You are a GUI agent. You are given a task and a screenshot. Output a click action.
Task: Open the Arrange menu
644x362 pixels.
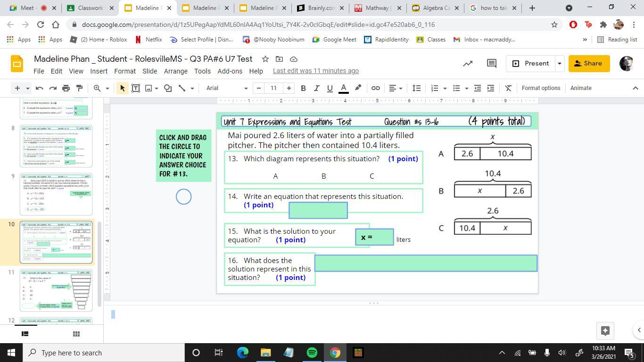[175, 71]
